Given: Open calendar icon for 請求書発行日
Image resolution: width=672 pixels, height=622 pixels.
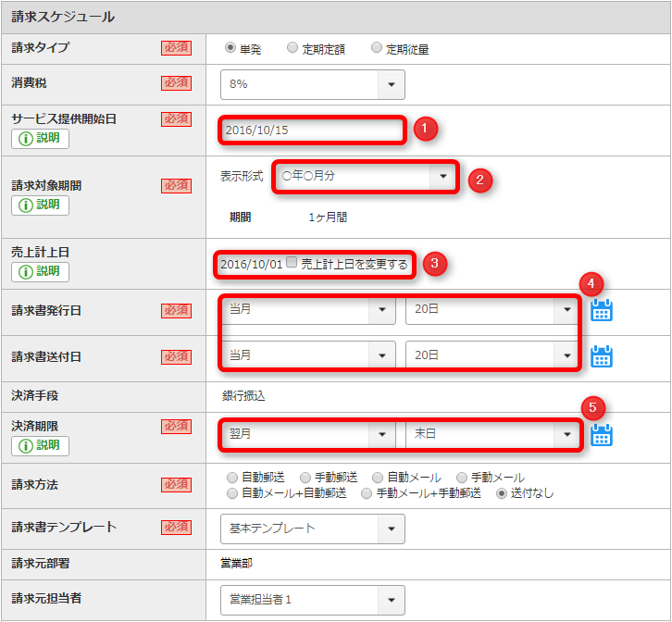Looking at the screenshot, I should pos(602,310).
